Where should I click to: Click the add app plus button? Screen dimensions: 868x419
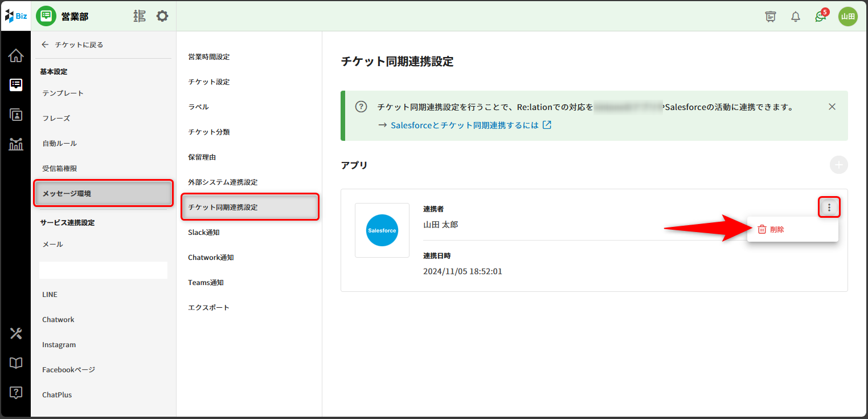click(x=838, y=165)
